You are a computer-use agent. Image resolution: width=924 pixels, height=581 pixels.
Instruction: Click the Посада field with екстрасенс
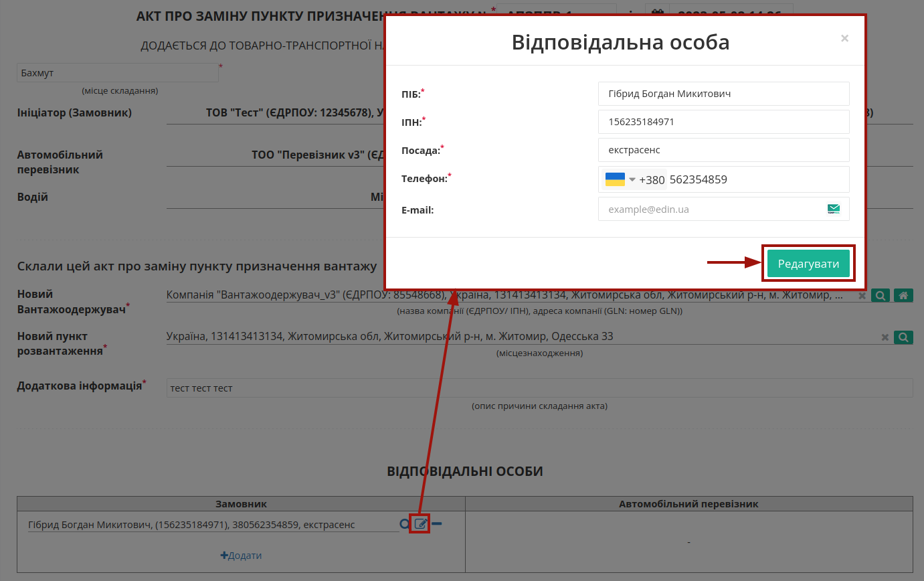coord(723,150)
